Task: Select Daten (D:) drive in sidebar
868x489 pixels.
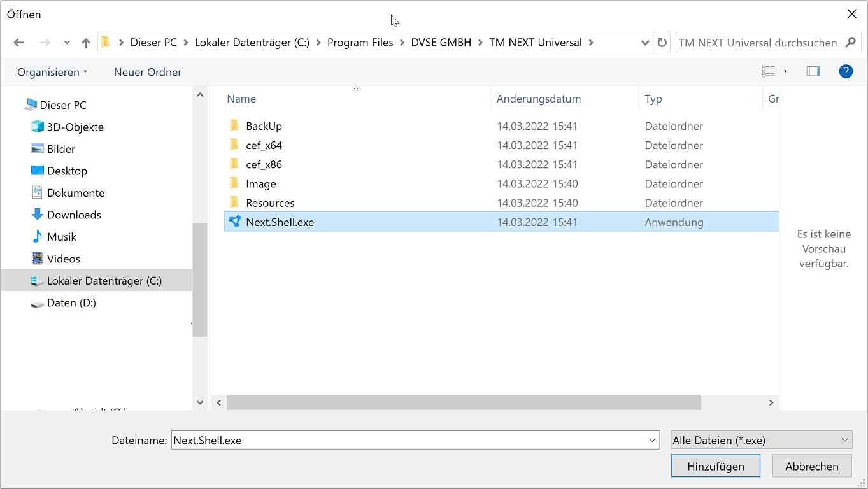Action: 71,303
